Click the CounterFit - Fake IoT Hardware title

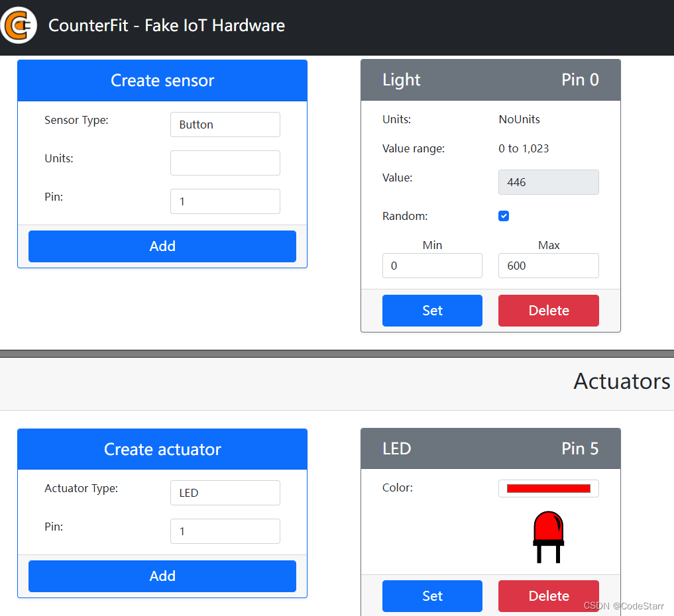(x=167, y=26)
